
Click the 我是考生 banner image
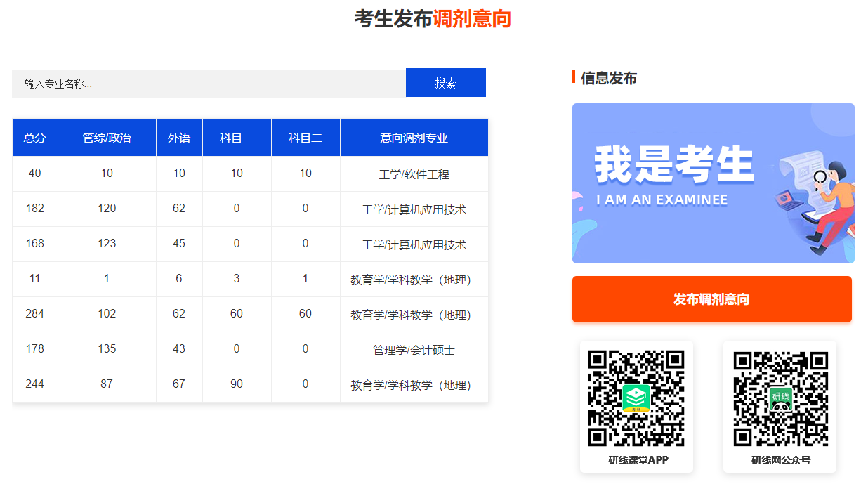point(713,183)
